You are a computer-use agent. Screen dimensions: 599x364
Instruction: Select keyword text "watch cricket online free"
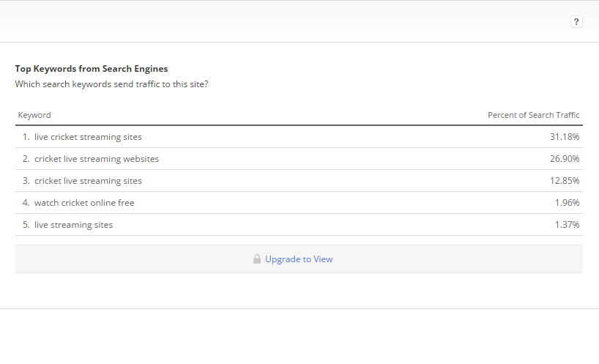tap(84, 203)
